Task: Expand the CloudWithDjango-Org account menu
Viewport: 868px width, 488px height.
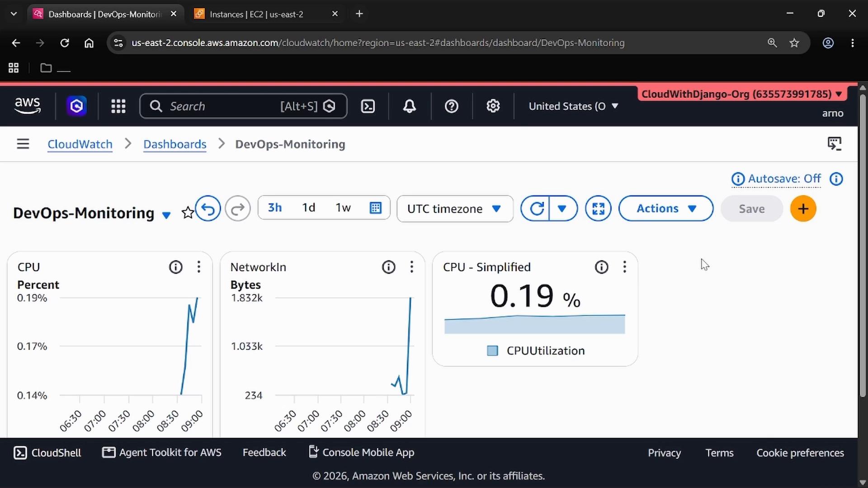Action: click(741, 94)
